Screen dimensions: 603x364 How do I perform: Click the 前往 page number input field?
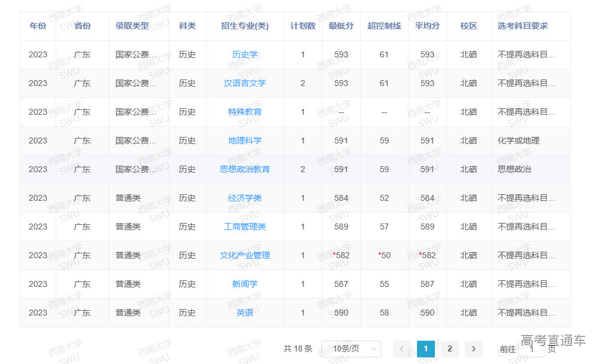pos(531,349)
